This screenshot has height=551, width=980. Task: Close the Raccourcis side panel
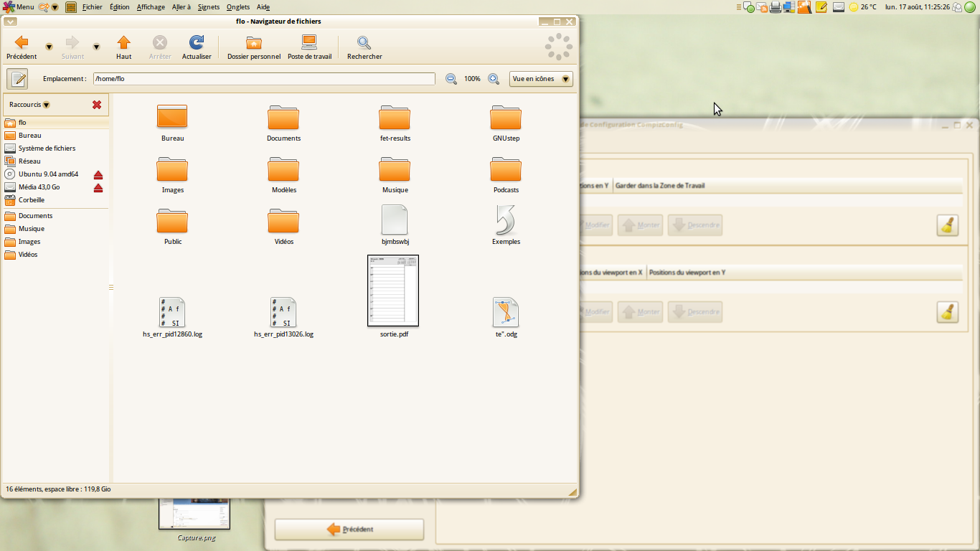click(x=97, y=105)
